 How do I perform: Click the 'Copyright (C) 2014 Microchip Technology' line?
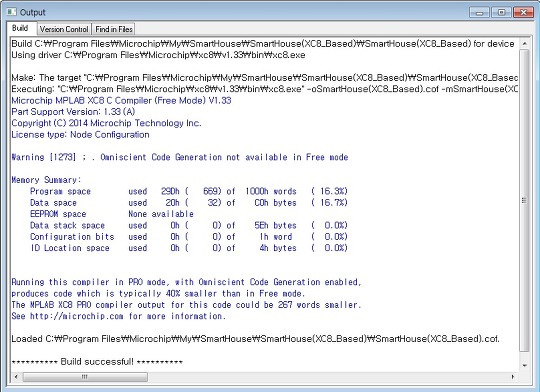click(106, 123)
